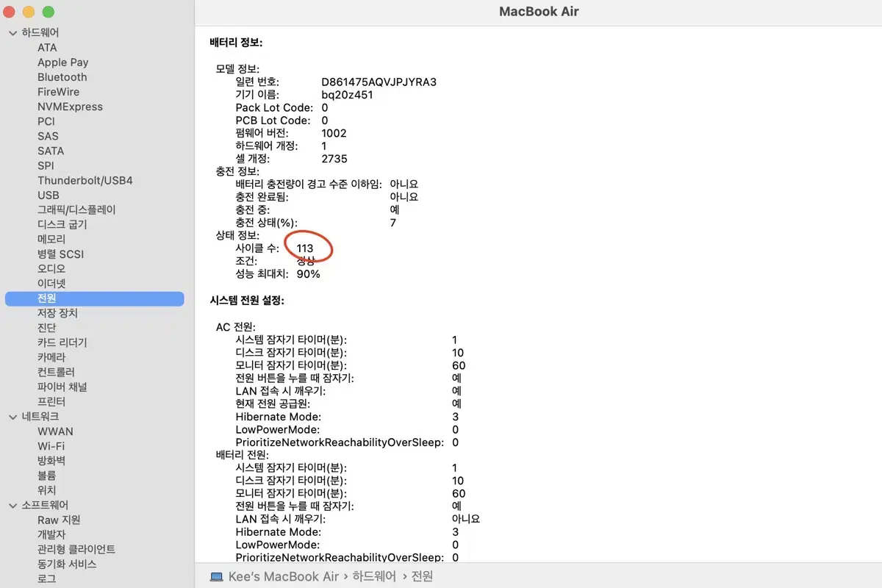Select SATA in the sidebar

(51, 151)
